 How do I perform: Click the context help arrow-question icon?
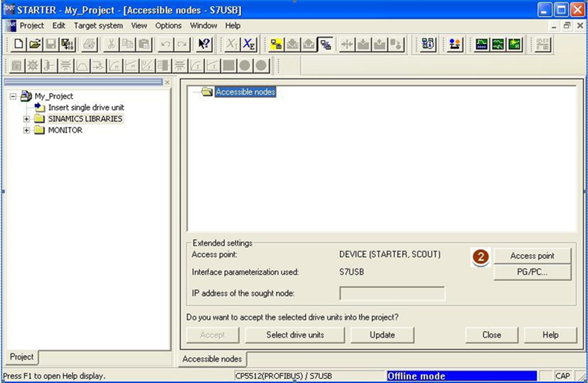click(x=205, y=44)
